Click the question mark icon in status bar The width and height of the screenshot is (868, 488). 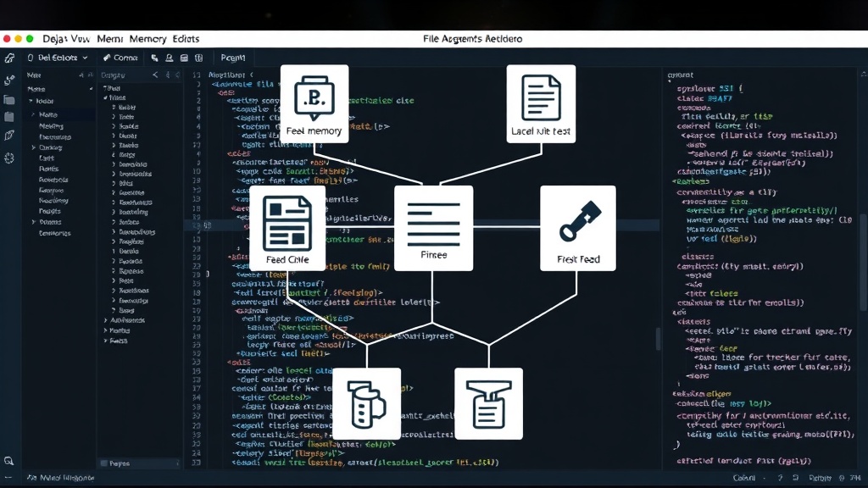coord(781,478)
